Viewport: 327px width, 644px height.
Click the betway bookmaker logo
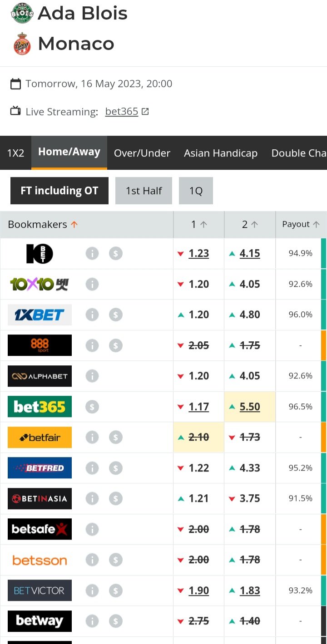point(40,621)
